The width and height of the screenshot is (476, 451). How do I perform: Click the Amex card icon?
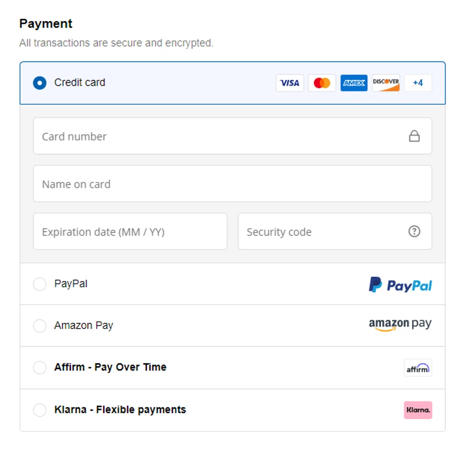click(354, 83)
